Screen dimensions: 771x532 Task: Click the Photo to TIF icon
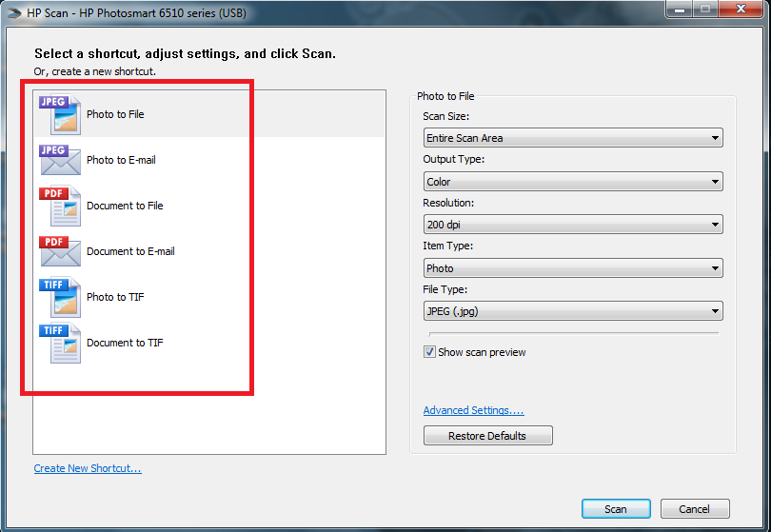[x=60, y=297]
